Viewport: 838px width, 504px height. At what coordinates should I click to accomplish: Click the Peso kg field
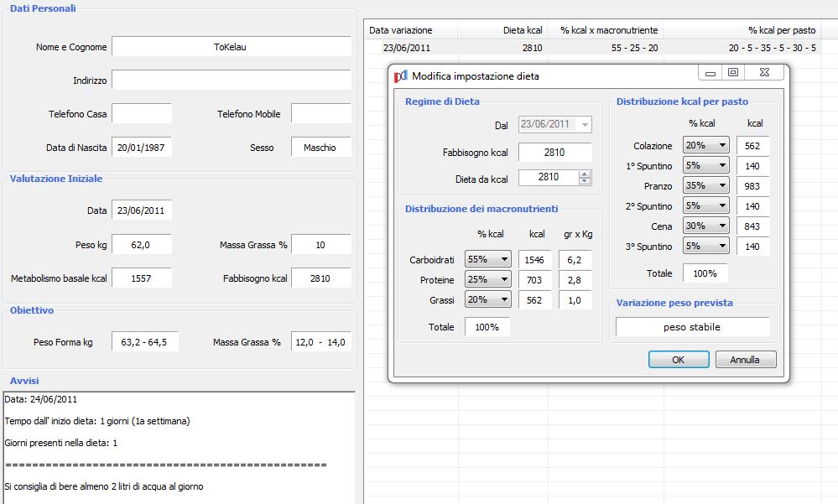142,245
